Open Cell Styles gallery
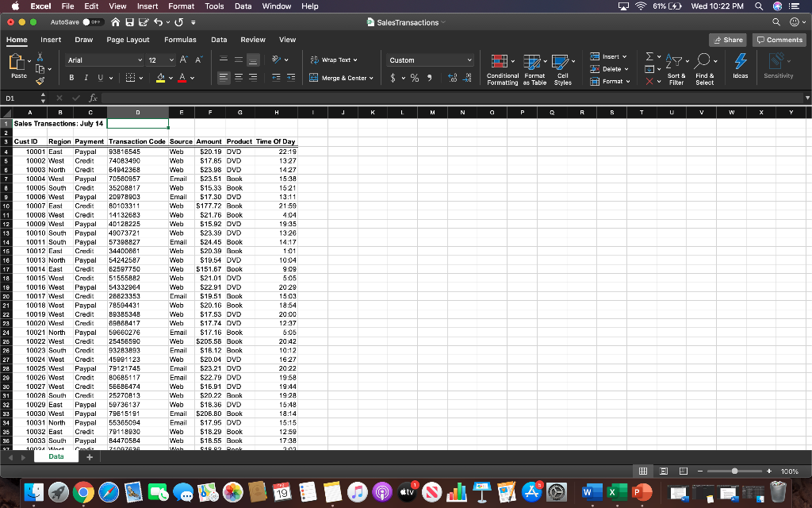Screen dimensions: 812x508 [x=563, y=70]
